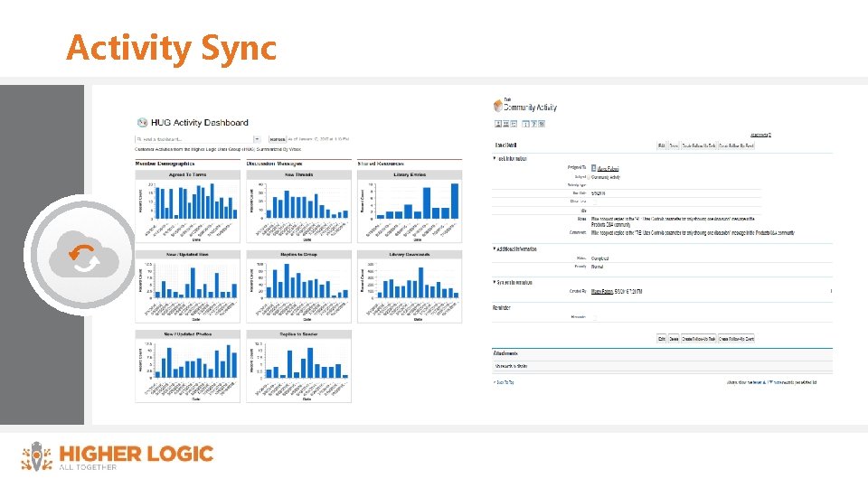Image resolution: width=868 pixels, height=488 pixels.
Task: Open the Created By user name link
Action: click(602, 291)
